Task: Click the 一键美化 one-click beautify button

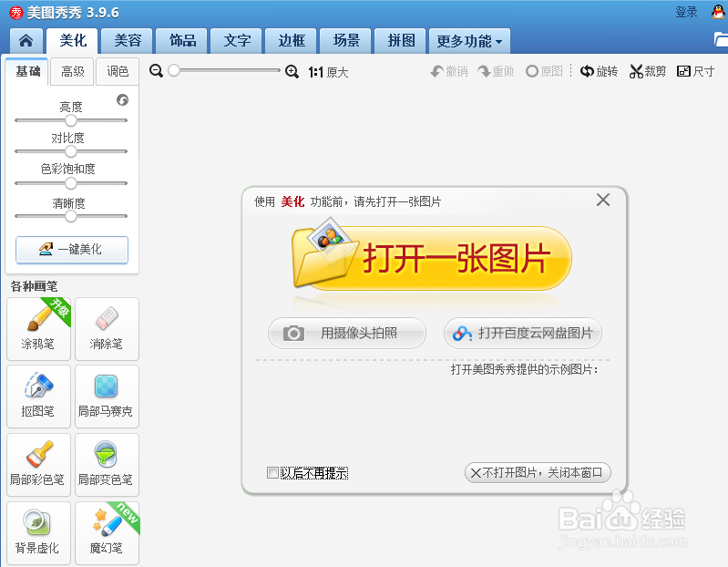Action: tap(72, 250)
